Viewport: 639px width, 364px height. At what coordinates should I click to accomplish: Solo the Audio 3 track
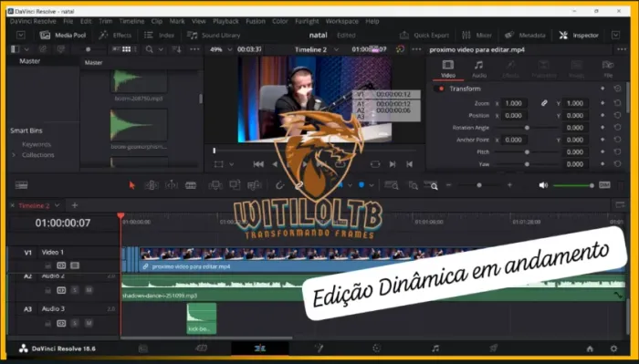click(x=75, y=323)
